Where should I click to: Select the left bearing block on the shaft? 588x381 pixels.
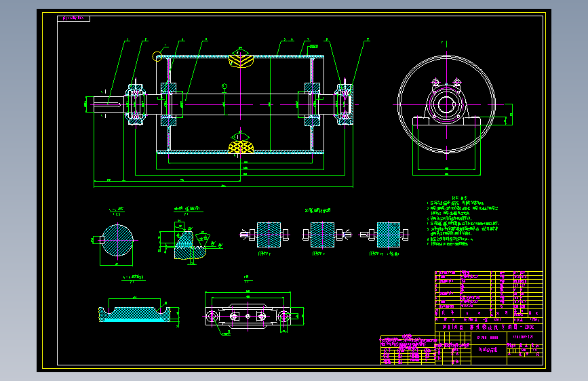click(x=136, y=104)
